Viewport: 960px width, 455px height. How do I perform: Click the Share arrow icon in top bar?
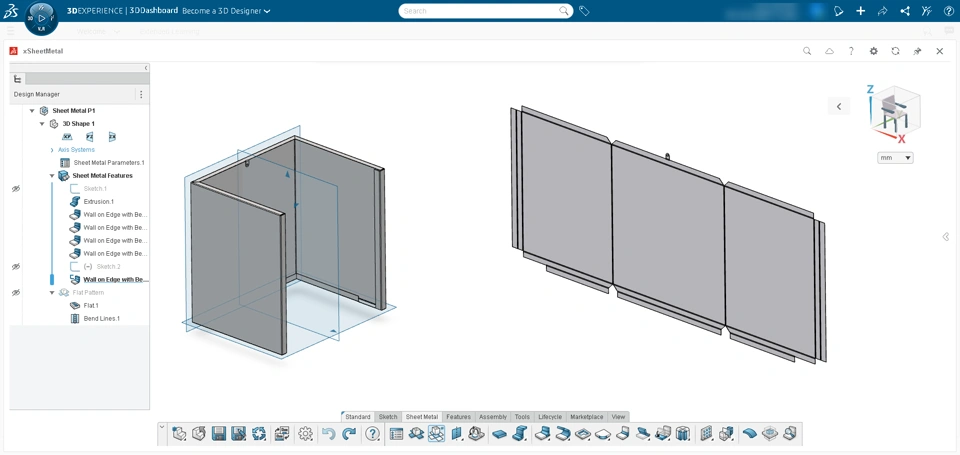click(x=882, y=11)
